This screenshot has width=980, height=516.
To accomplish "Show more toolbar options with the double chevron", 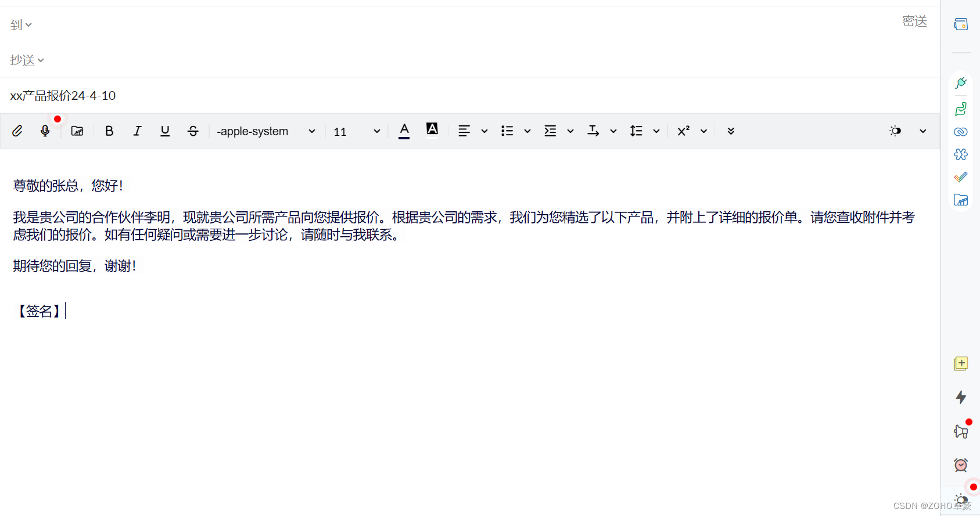I will click(731, 131).
